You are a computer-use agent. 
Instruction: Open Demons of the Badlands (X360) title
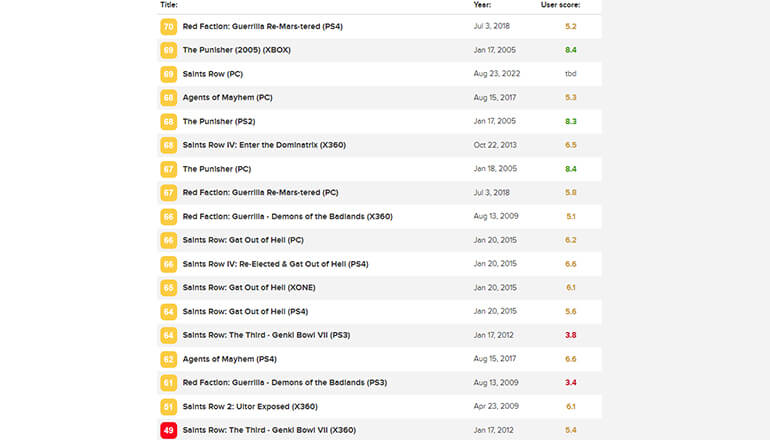point(288,217)
